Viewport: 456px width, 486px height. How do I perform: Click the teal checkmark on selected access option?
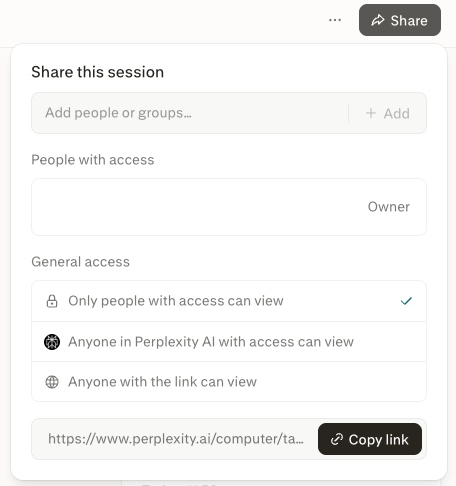coord(406,301)
